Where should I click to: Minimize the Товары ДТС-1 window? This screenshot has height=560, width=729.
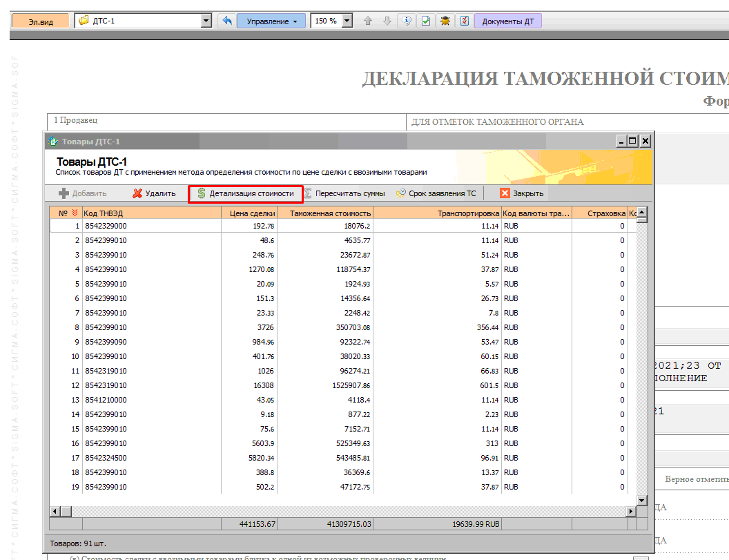coord(621,141)
